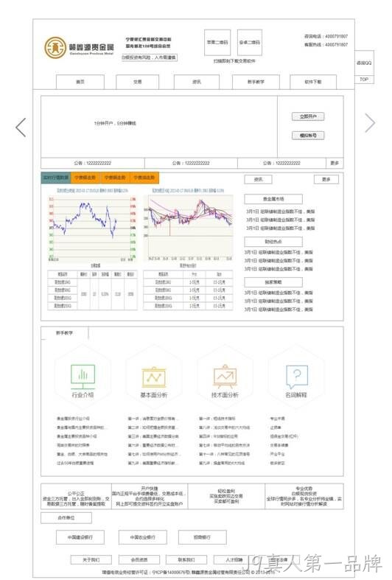Advance to the next slide with the right arrow
This screenshot has height=580, width=392.
(370, 123)
